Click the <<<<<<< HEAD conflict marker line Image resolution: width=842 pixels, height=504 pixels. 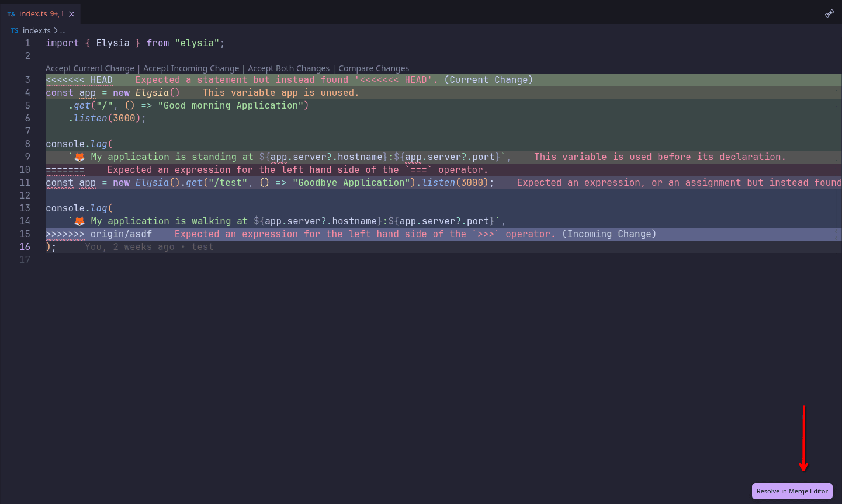(443, 80)
